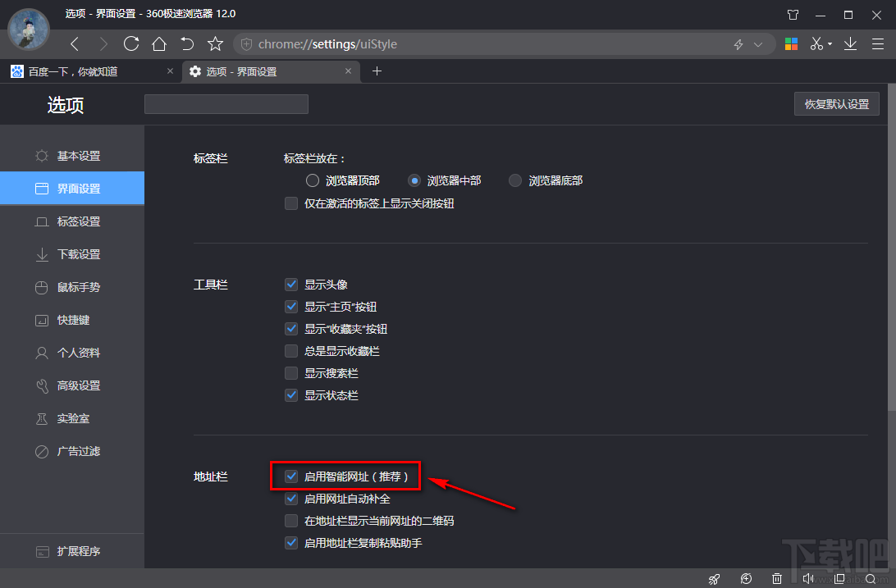Open a new tab with plus button
This screenshot has height=588, width=896.
coord(377,71)
